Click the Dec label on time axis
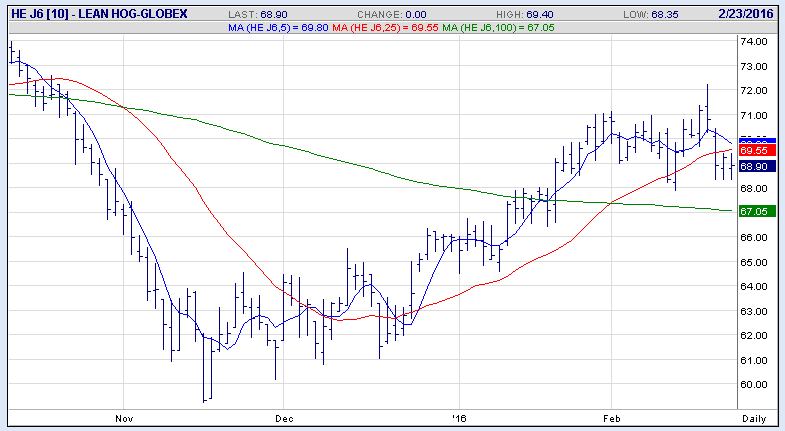Image resolution: width=785 pixels, height=431 pixels. 284,417
